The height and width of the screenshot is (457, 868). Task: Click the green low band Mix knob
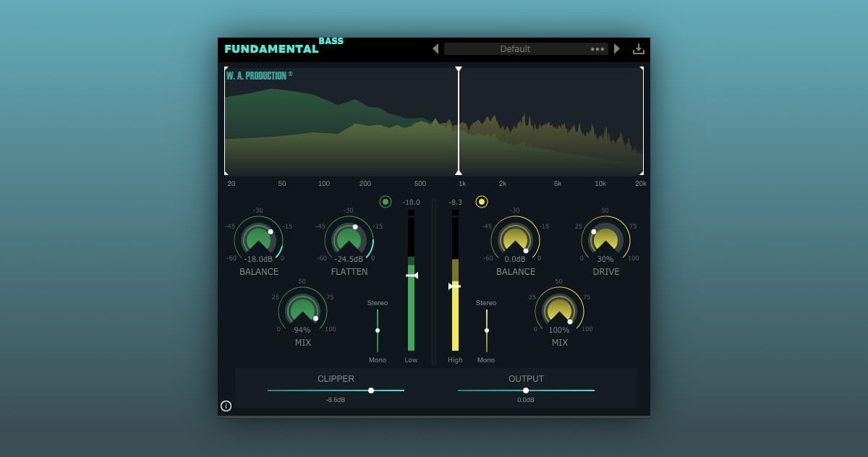[x=302, y=310]
